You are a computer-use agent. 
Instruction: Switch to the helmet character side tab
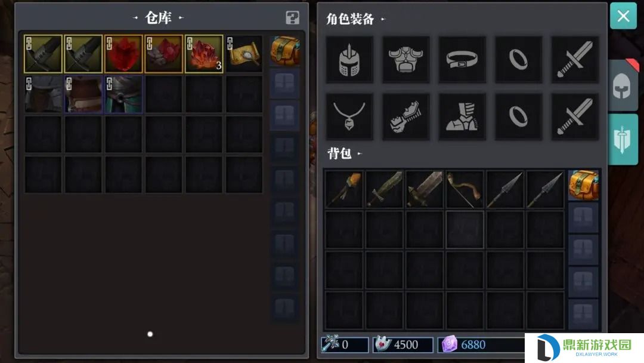tap(623, 85)
